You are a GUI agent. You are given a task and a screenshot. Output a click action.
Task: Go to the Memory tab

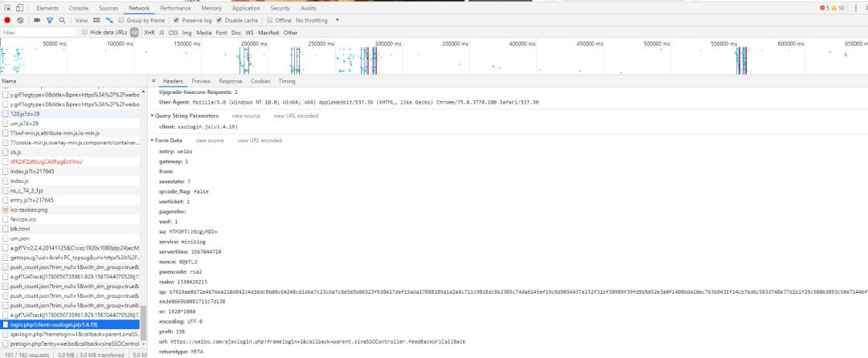[211, 8]
